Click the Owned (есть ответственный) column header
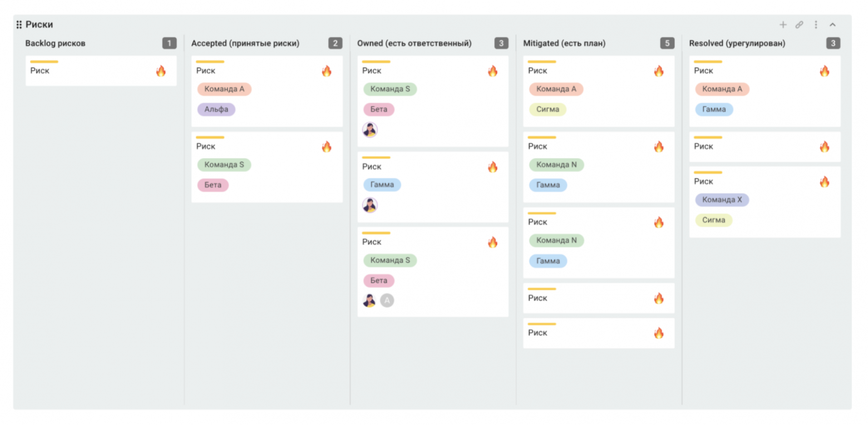Viewport: 868px width, 425px height. [414, 43]
